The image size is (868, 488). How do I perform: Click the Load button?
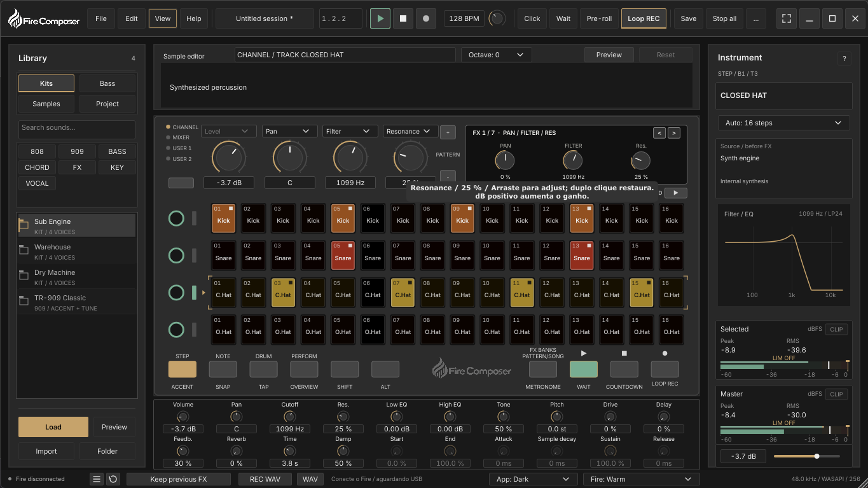coord(53,427)
